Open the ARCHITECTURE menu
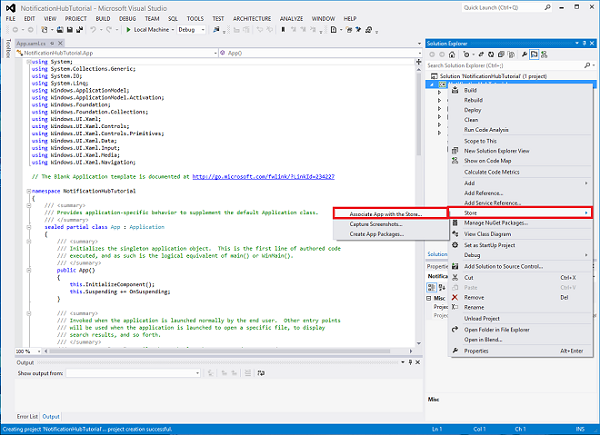Image resolution: width=600 pixels, height=435 pixels. tap(252, 18)
